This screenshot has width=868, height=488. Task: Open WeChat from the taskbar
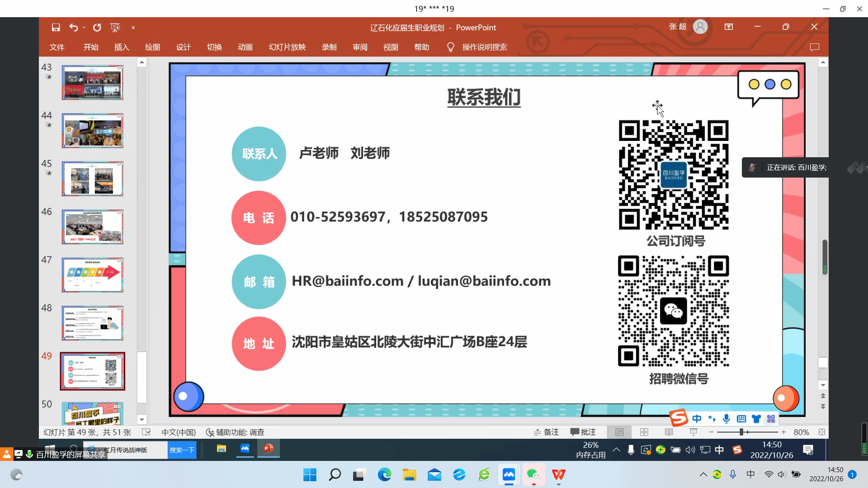point(533,475)
